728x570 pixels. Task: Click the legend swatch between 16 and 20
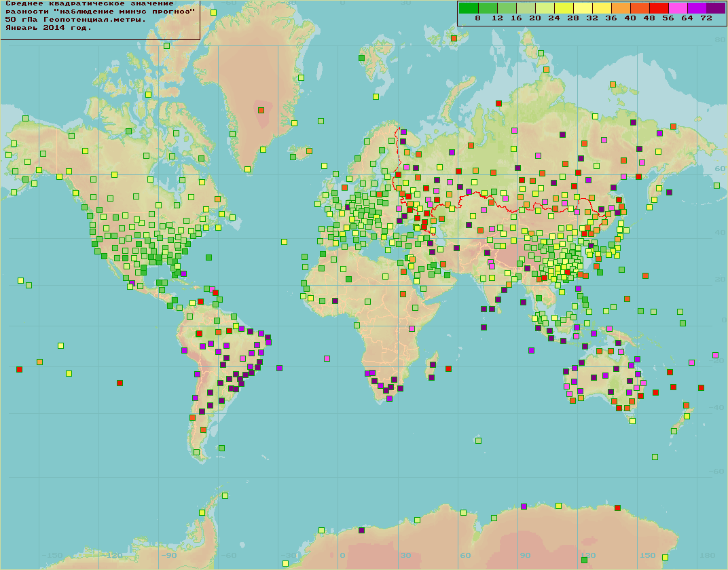tap(526, 7)
